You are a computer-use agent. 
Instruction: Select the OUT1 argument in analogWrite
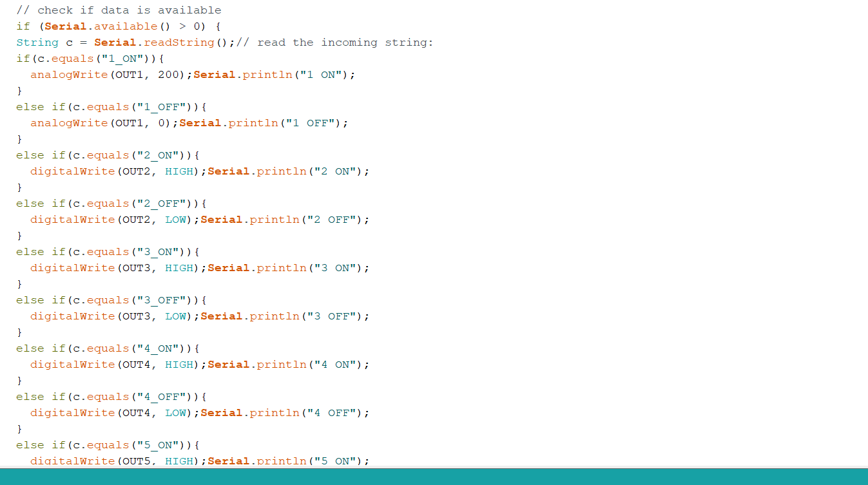point(131,74)
